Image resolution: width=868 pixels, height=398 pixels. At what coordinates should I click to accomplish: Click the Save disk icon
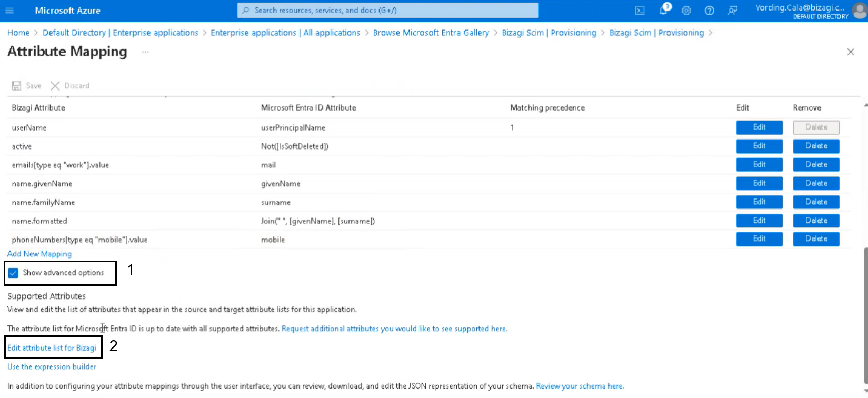(16, 86)
